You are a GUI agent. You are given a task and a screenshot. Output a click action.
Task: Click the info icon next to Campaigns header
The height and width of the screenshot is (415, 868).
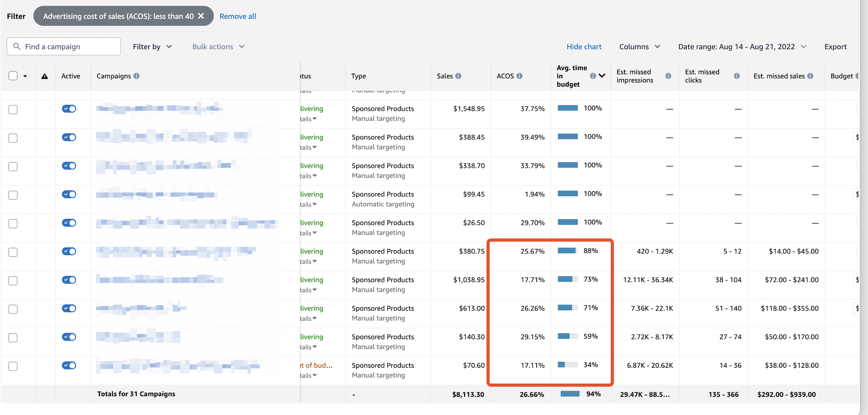click(136, 76)
